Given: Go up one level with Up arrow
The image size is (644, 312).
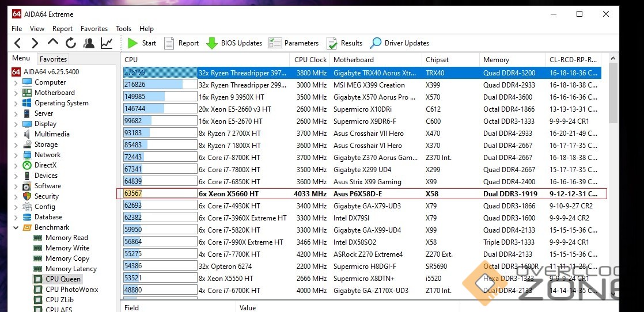Looking at the screenshot, I should tap(53, 42).
